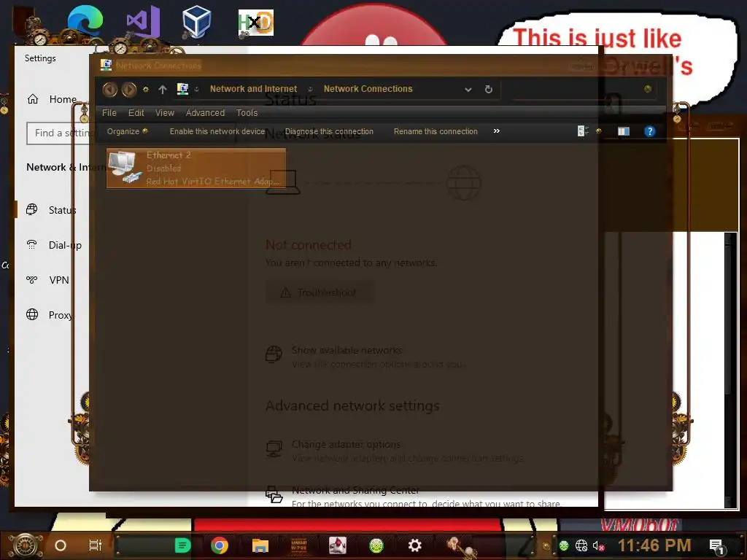Click the 11:46 PM clock
747x560 pixels.
[654, 545]
